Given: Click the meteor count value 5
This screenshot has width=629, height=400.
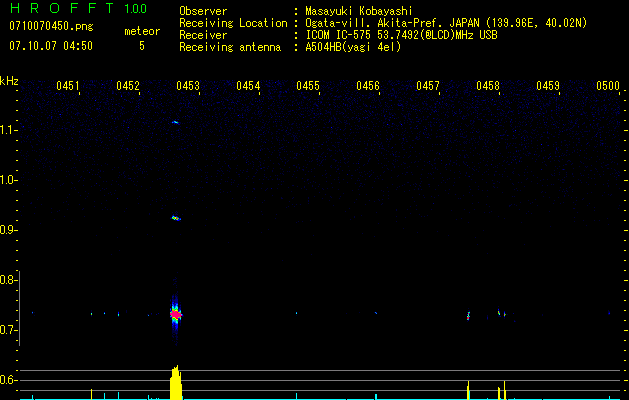Looking at the screenshot, I should [x=142, y=46].
